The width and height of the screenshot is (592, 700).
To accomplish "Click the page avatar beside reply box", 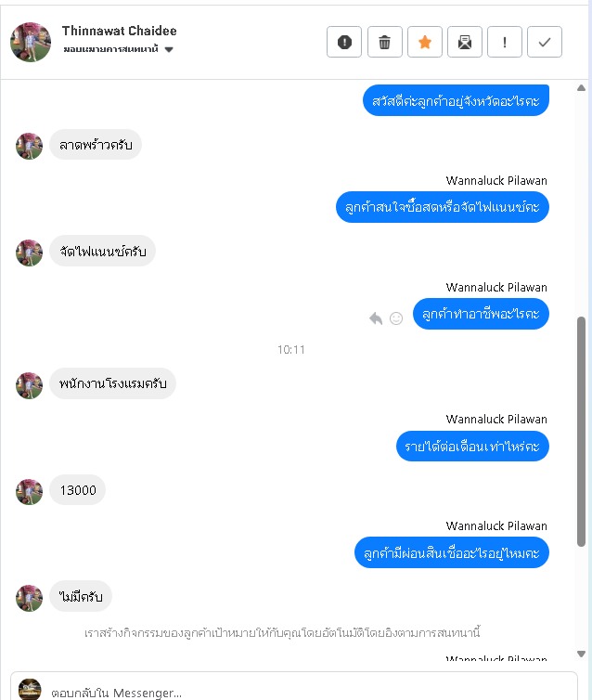I will coord(30,689).
